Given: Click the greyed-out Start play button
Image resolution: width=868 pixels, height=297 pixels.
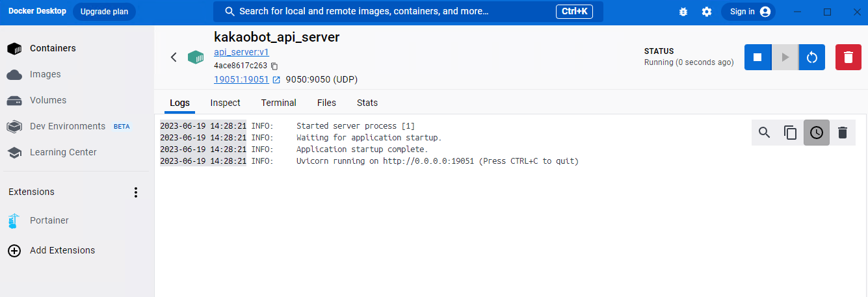Looking at the screenshot, I should pyautogui.click(x=785, y=57).
